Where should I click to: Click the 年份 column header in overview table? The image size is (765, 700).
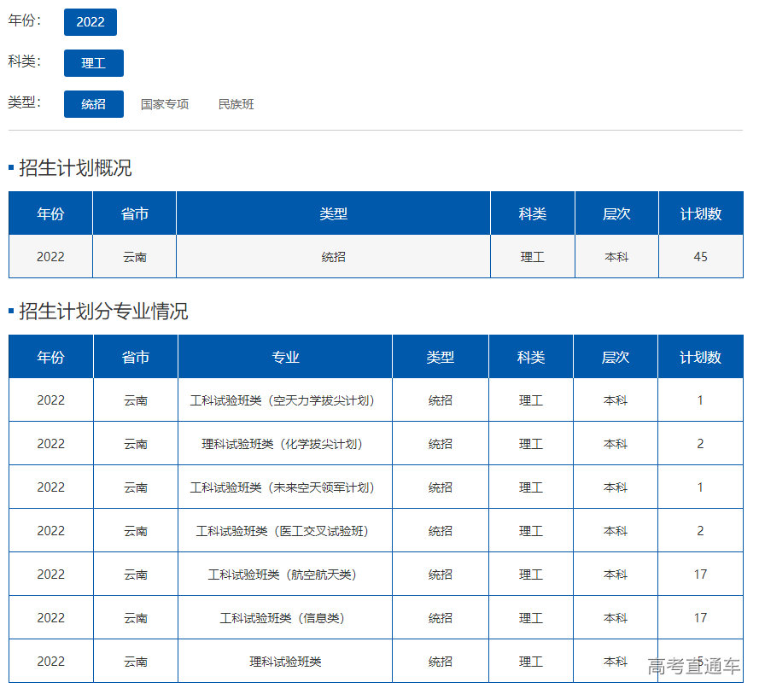(x=50, y=213)
